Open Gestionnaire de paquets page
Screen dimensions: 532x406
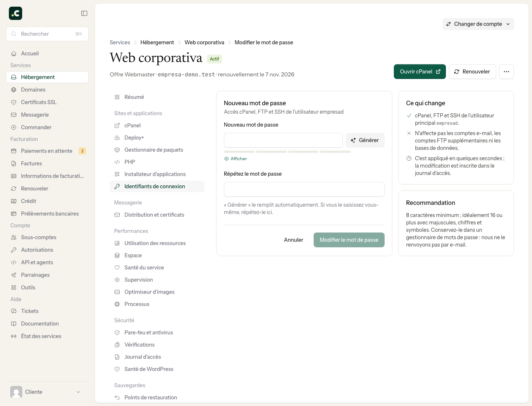point(157,150)
